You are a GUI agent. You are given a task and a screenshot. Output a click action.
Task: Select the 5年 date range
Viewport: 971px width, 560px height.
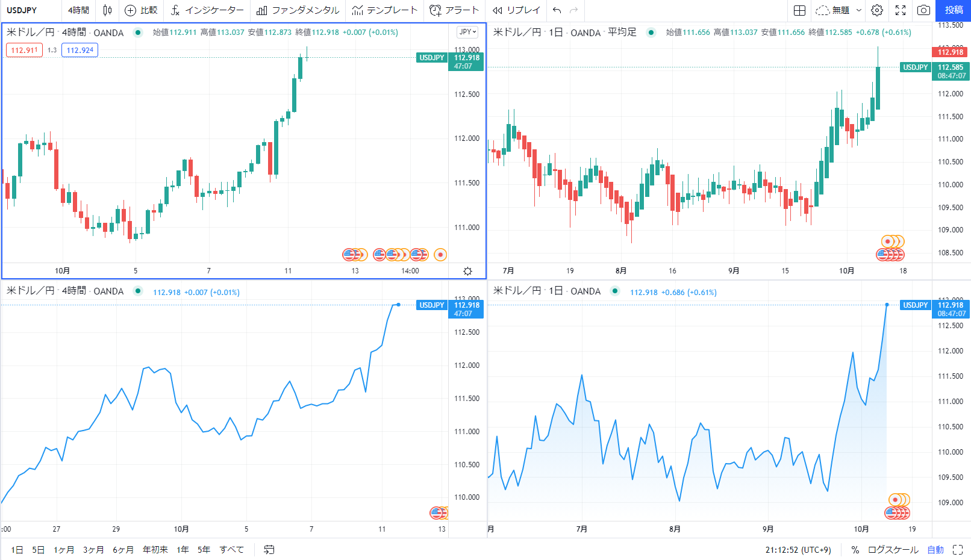point(204,550)
